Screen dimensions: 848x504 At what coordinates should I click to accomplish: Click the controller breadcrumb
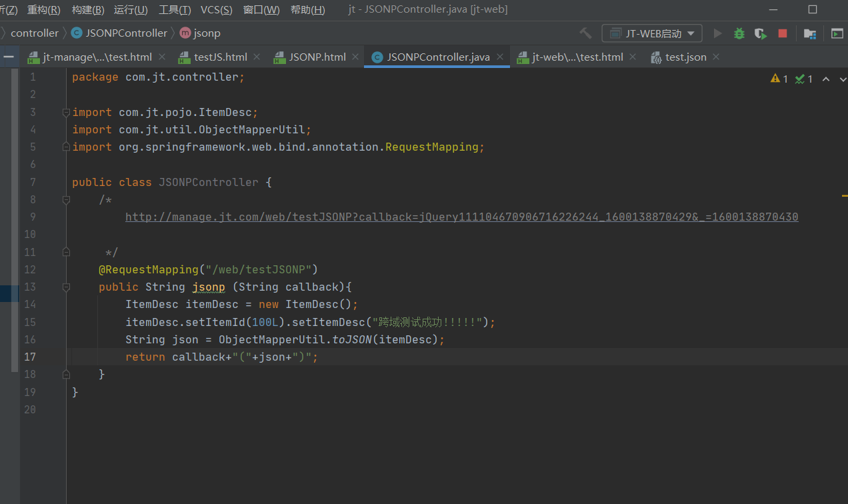tap(35, 33)
